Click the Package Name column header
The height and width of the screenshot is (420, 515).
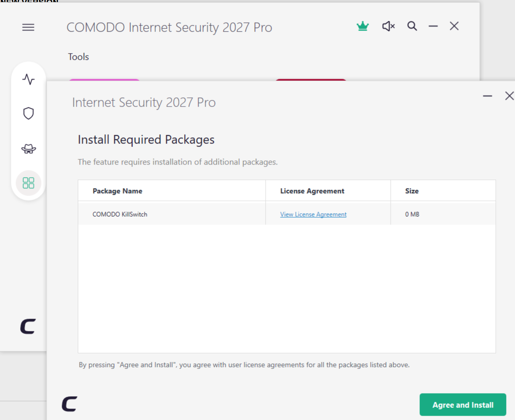(118, 191)
